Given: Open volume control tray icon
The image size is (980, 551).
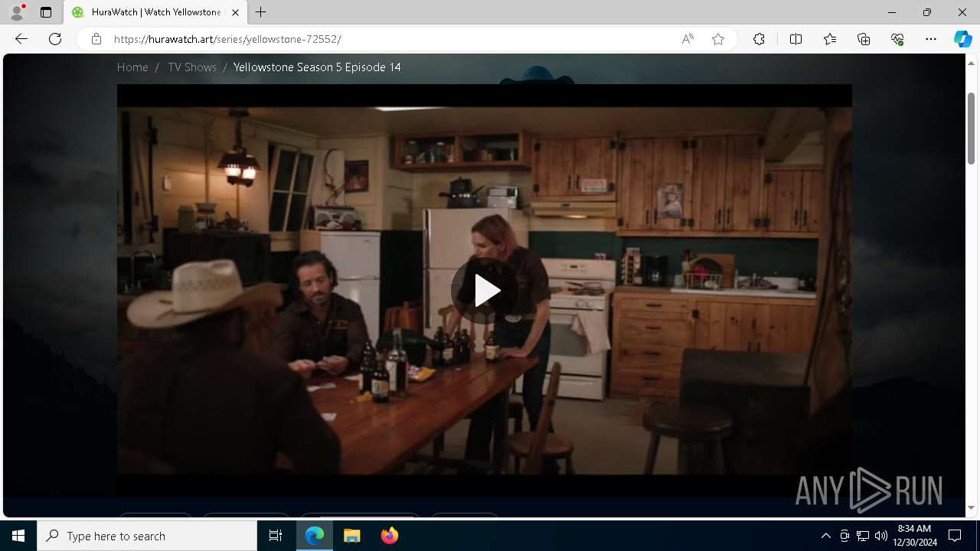Looking at the screenshot, I should 881,536.
